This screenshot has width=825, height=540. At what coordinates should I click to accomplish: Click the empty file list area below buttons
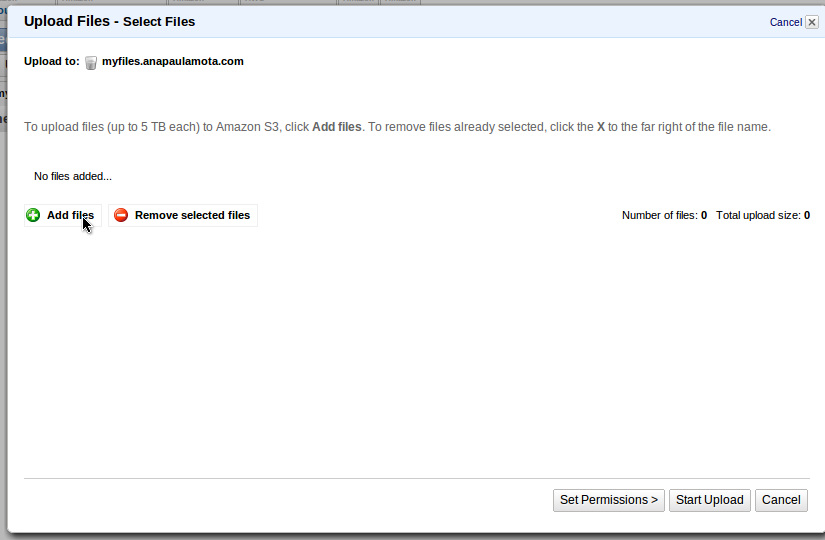[415, 350]
